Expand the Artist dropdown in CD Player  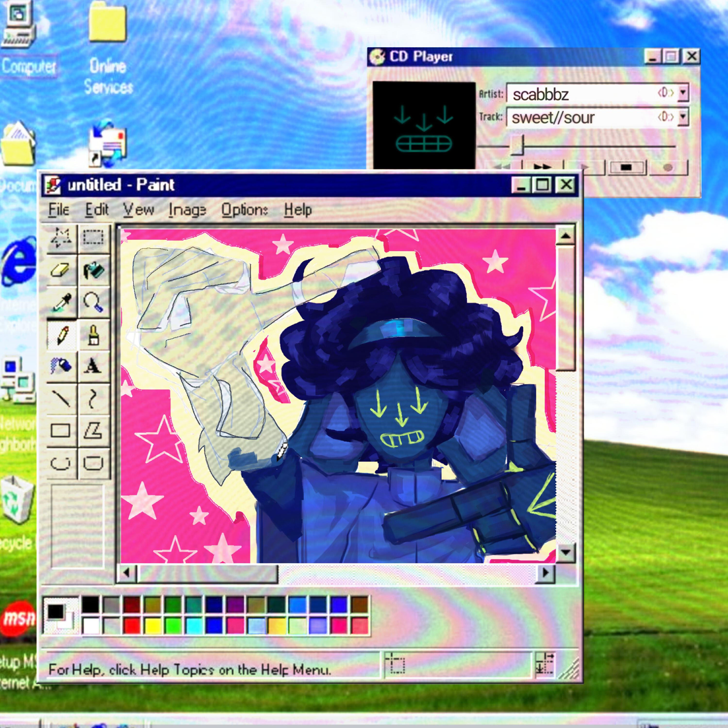(x=683, y=93)
